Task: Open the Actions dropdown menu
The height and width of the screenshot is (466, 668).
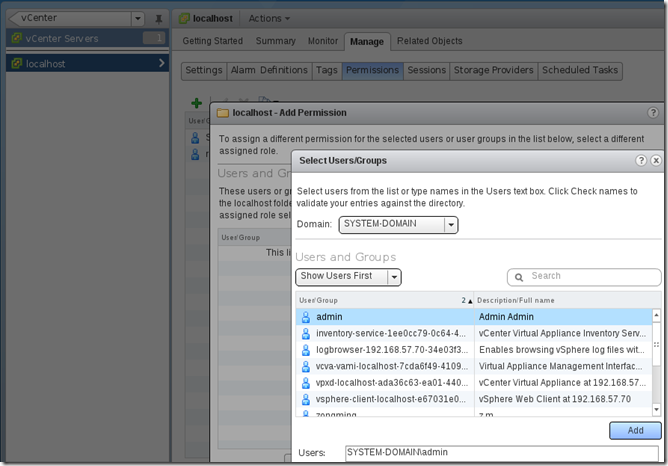Action: pyautogui.click(x=269, y=18)
